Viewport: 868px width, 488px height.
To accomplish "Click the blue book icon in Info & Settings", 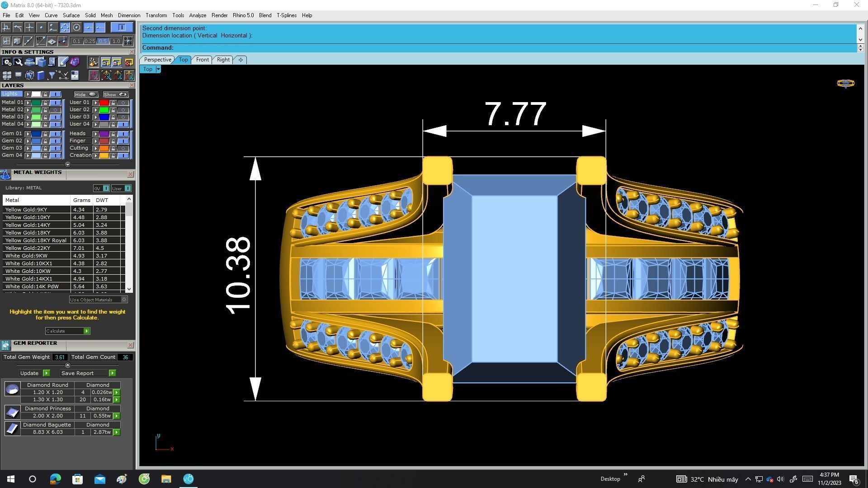I will [x=41, y=75].
